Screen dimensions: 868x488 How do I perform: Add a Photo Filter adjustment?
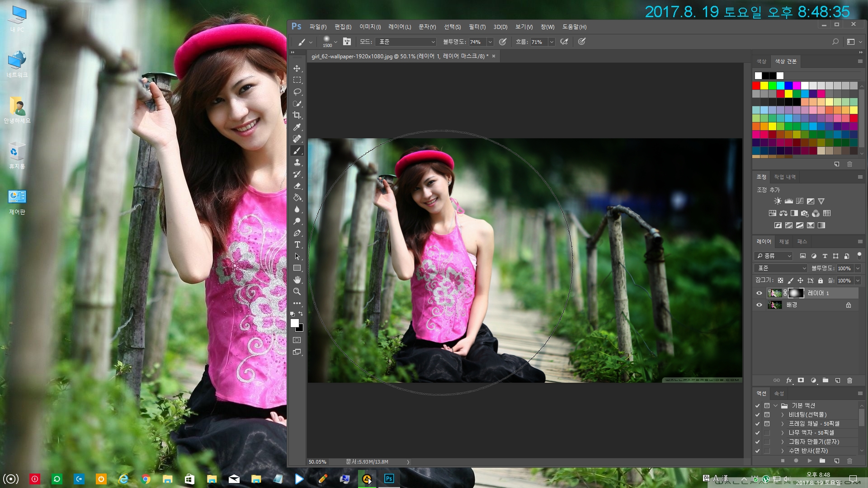pyautogui.click(x=805, y=213)
